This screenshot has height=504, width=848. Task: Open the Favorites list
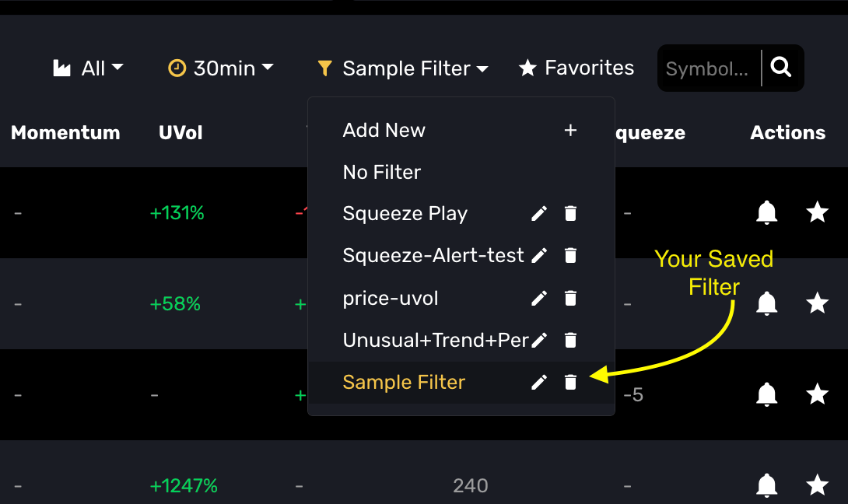576,68
